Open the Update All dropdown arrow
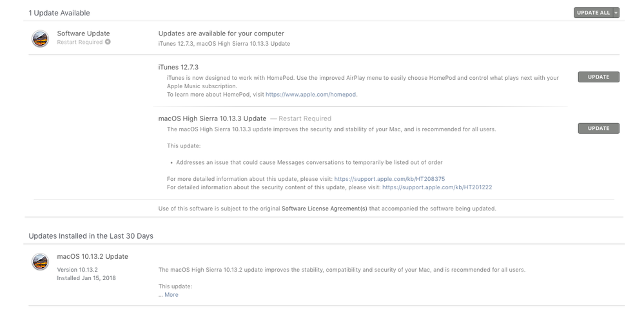Image resolution: width=644 pixels, height=309 pixels. pos(616,13)
